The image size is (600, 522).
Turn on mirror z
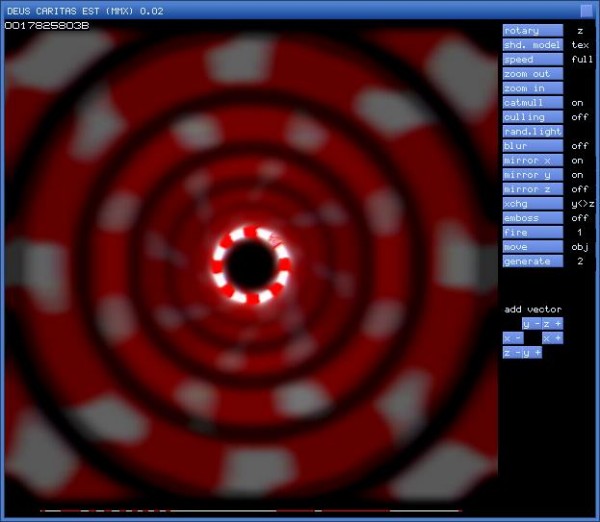pyautogui.click(x=532, y=189)
